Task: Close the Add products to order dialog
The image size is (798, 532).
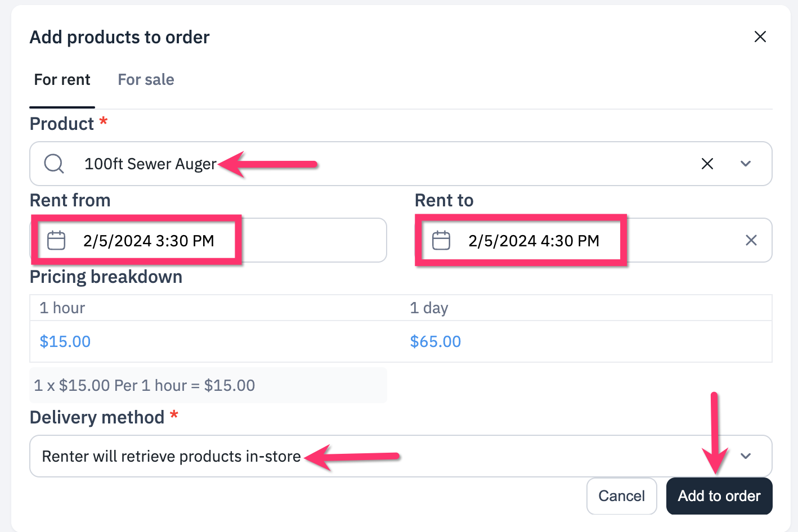Action: 760,37
